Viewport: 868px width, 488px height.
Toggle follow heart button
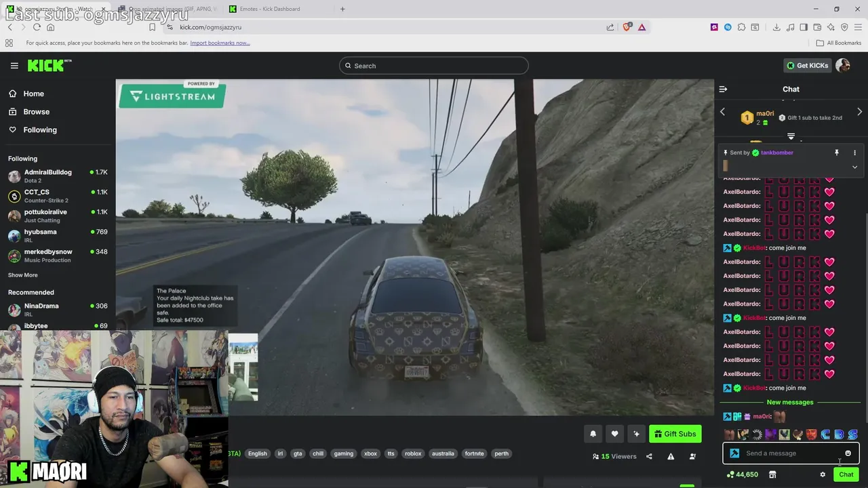614,434
